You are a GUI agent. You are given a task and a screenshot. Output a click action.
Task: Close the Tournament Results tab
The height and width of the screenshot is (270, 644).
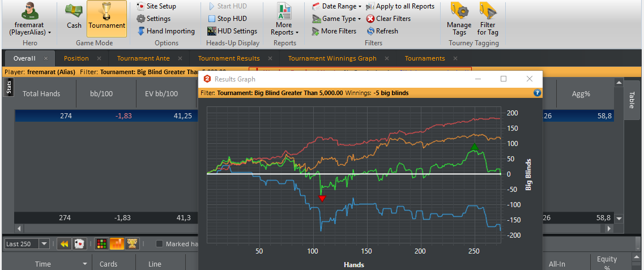coord(270,58)
